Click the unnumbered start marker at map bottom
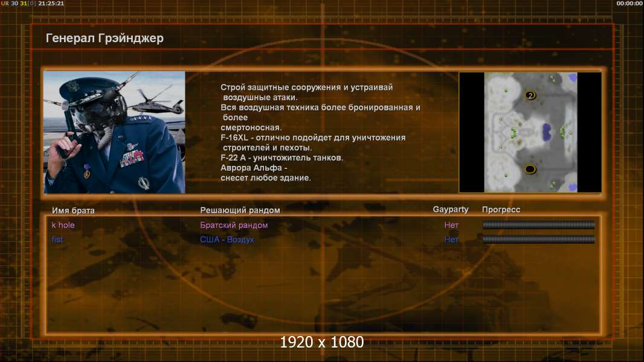The height and width of the screenshot is (362, 644). click(x=530, y=169)
